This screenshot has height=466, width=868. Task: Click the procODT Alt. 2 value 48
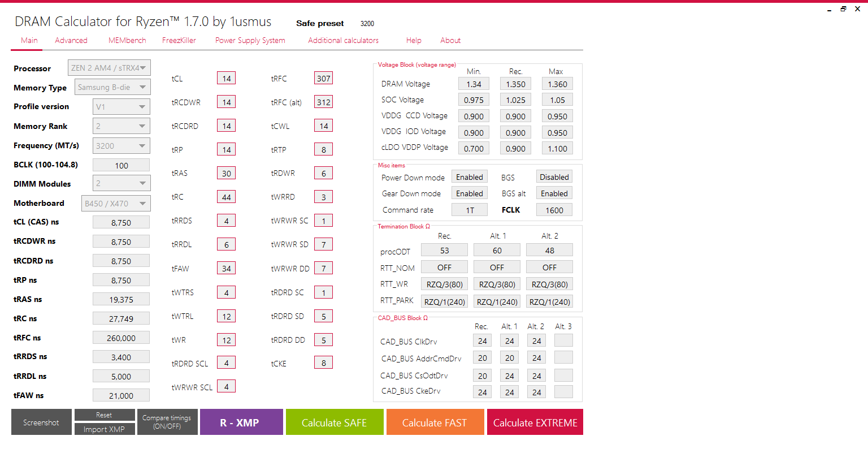coord(550,250)
